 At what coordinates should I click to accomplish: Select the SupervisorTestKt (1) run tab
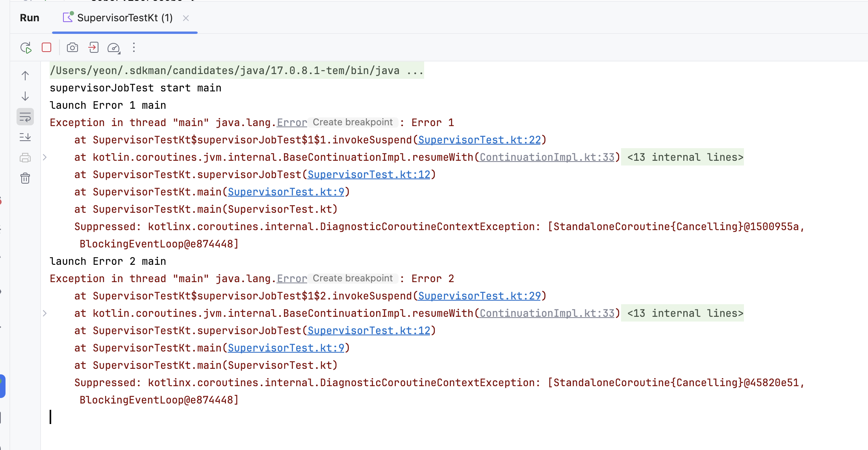click(124, 18)
